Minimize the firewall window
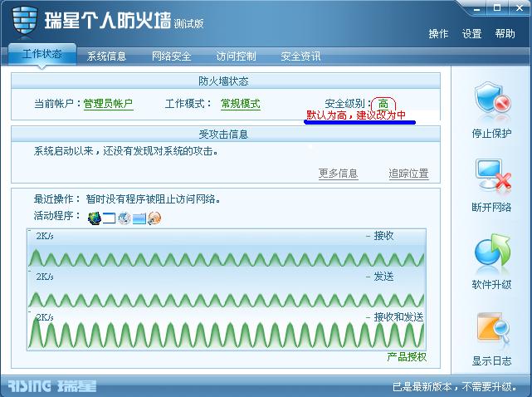532x397 pixels. tap(477, 9)
